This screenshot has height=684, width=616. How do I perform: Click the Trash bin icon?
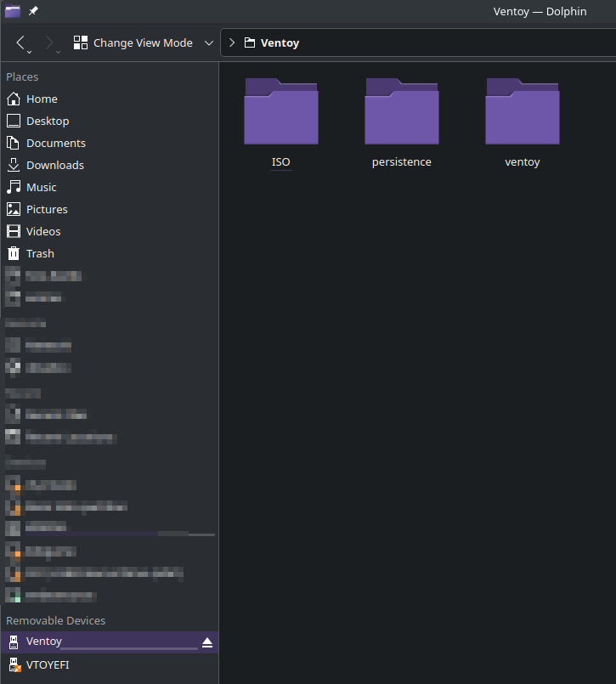click(14, 253)
